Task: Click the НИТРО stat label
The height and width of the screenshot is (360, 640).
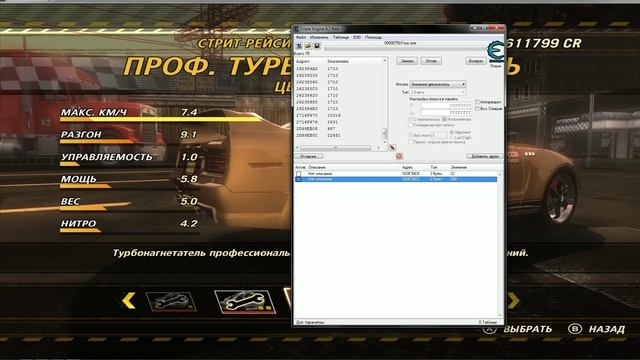Action: pyautogui.click(x=78, y=223)
